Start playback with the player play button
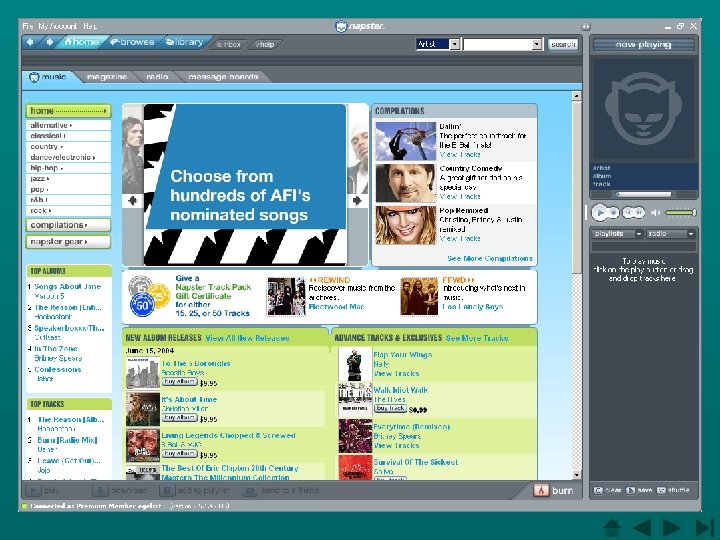Viewport: 720px width, 540px height. point(599,212)
